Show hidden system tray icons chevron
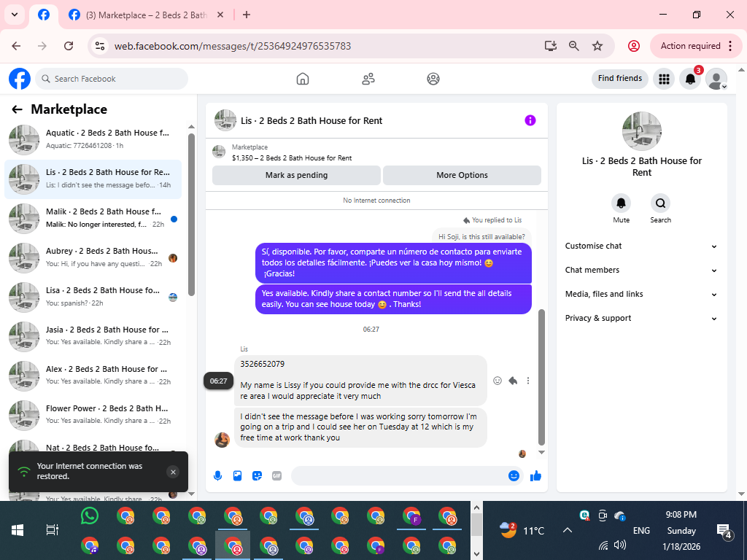The height and width of the screenshot is (560, 747). (567, 530)
